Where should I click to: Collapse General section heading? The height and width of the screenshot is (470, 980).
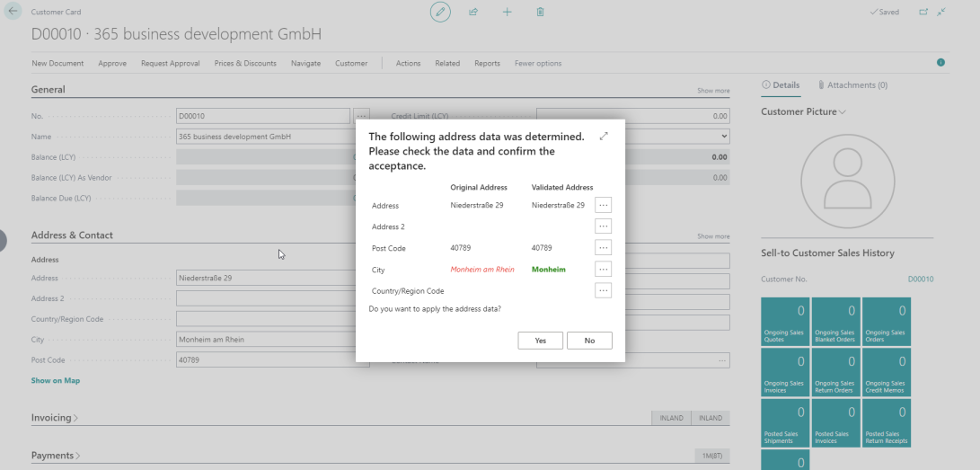(49, 89)
